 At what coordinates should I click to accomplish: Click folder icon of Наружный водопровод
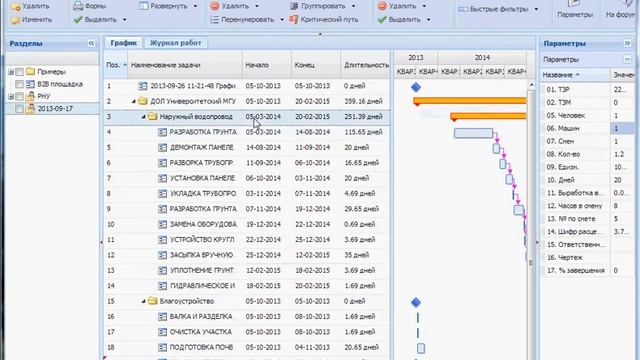click(x=153, y=117)
